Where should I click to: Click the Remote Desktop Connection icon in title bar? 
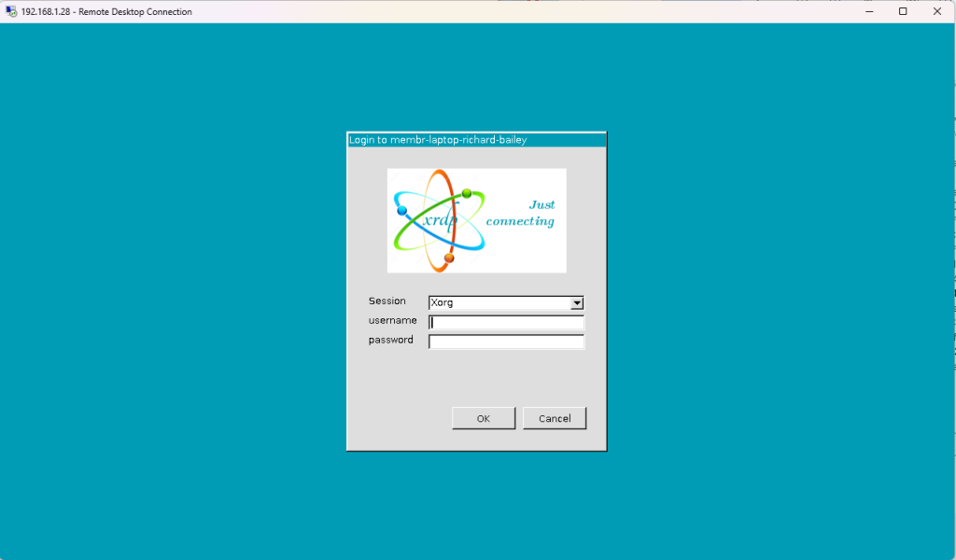tap(9, 11)
